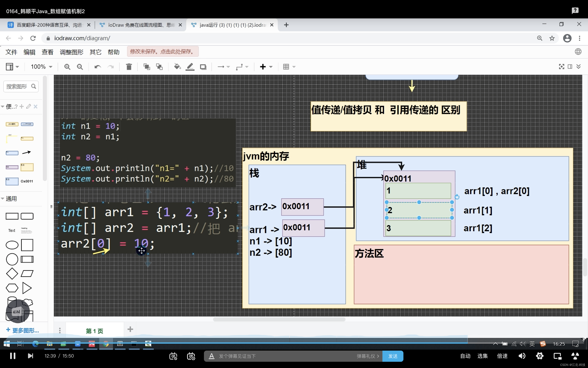Open the 帮助 menu
Viewport: 588px width, 368px height.
tap(114, 52)
